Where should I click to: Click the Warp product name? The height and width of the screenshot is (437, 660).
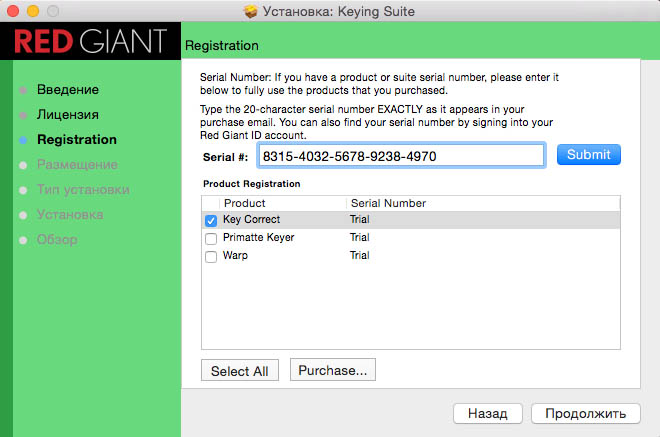235,256
